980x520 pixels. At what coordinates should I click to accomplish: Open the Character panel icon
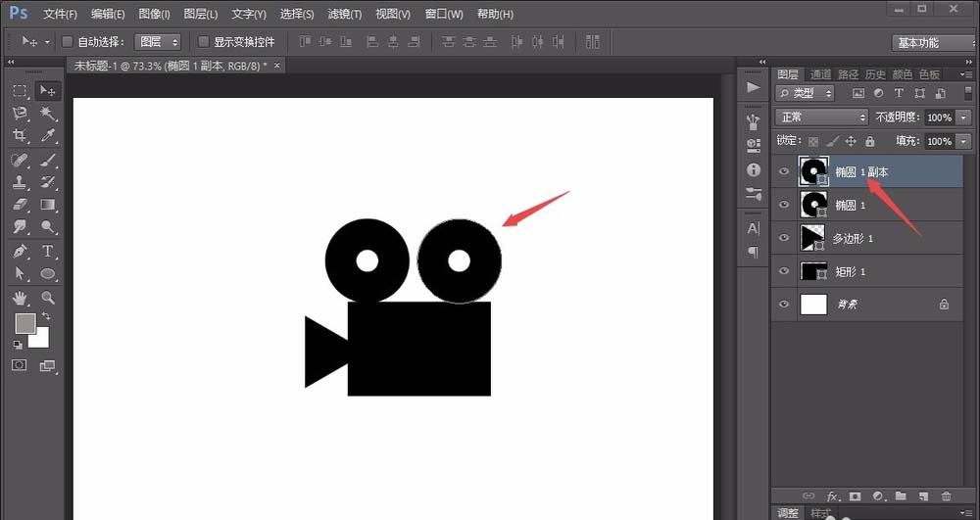coord(754,228)
